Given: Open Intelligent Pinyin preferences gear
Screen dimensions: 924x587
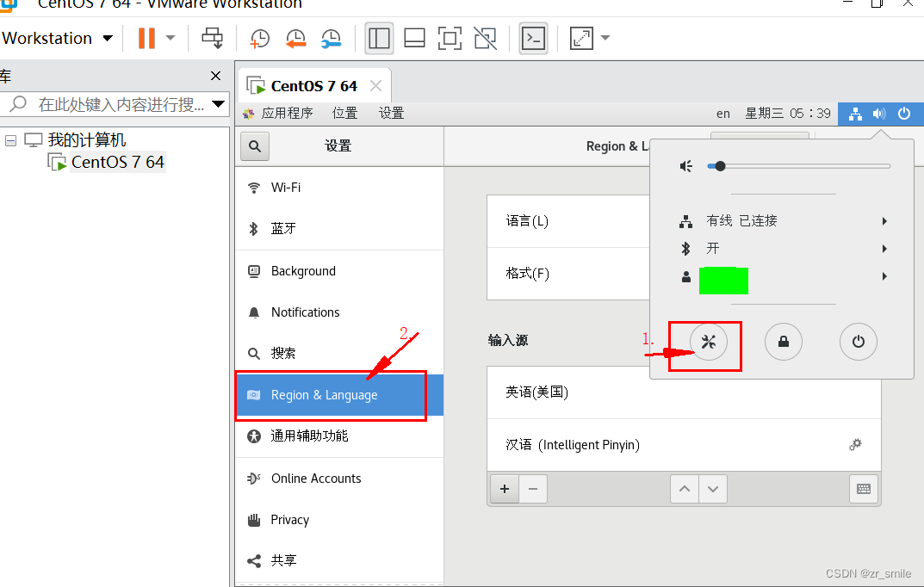Looking at the screenshot, I should pos(855,444).
